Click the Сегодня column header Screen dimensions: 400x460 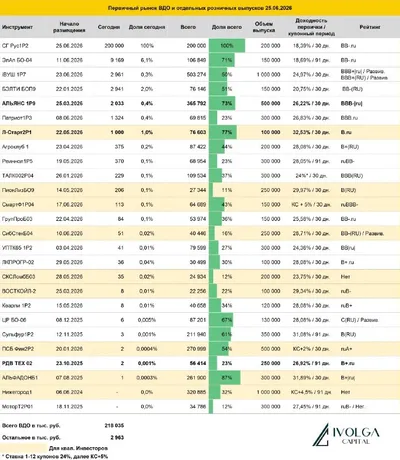[109, 27]
